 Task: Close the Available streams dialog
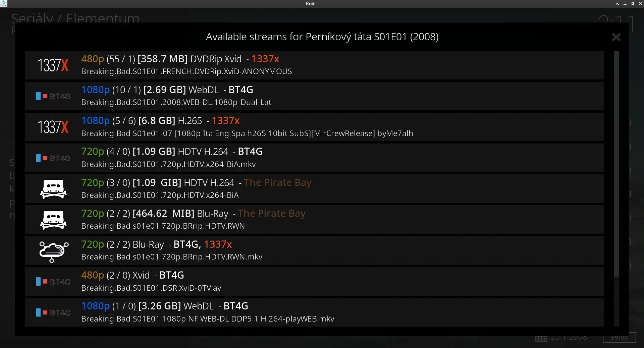click(616, 37)
